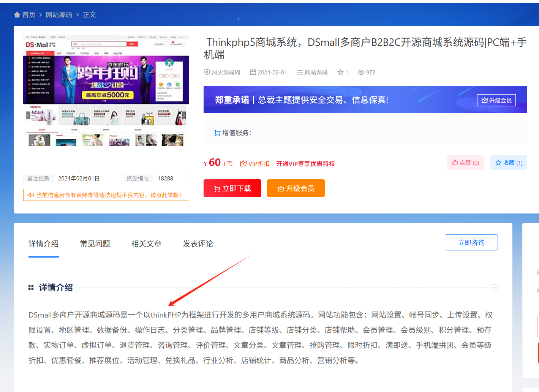This screenshot has width=539, height=392.
Task: Open 网站源码 breadcrumb link
Action: point(59,15)
